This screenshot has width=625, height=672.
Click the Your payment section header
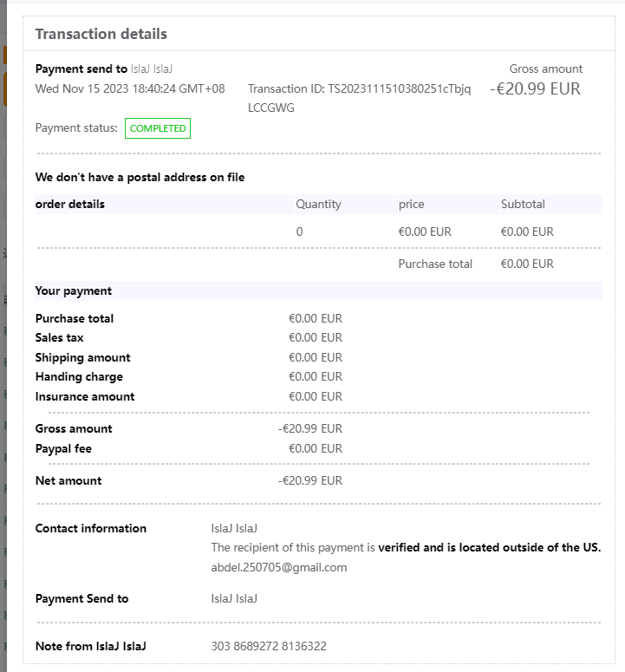click(73, 290)
